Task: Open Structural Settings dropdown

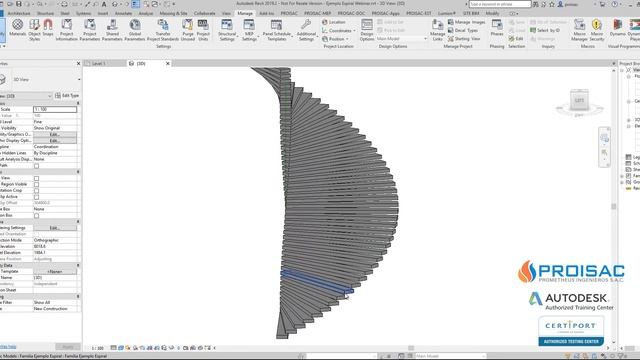Action: [227, 29]
